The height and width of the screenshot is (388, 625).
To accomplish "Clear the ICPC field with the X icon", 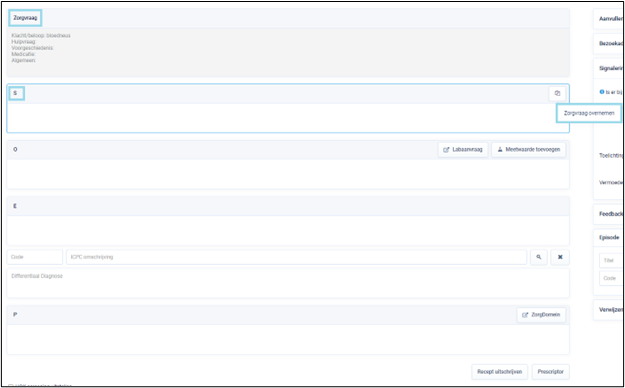I will pos(560,257).
